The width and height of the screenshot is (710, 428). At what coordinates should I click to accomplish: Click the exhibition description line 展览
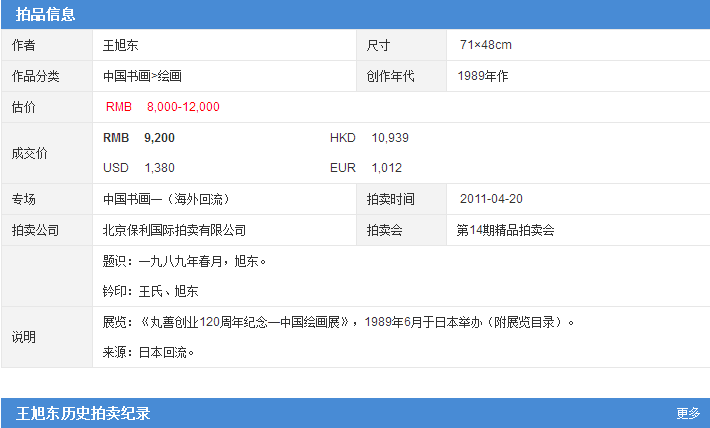point(338,322)
